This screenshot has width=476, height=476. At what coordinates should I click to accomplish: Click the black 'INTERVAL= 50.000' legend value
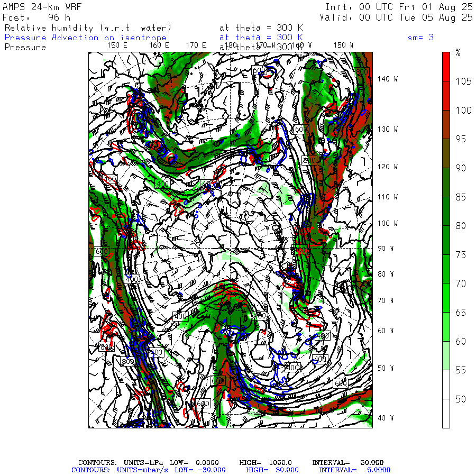348,462
